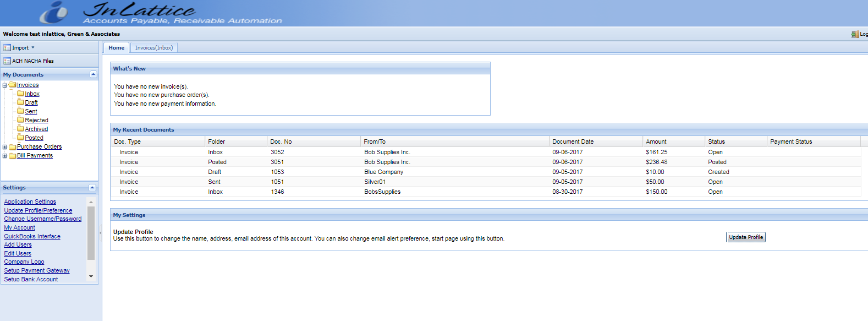Open the QuickBooks Interface link

click(32, 236)
